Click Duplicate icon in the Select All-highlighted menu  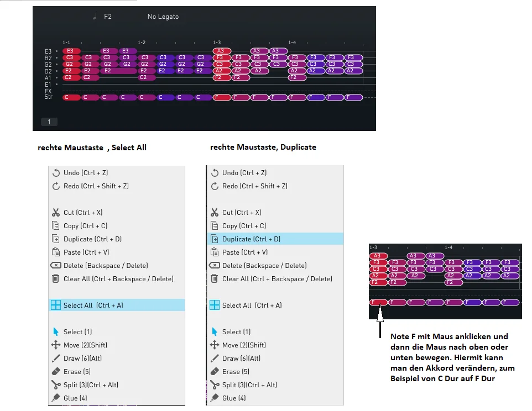[x=56, y=239]
